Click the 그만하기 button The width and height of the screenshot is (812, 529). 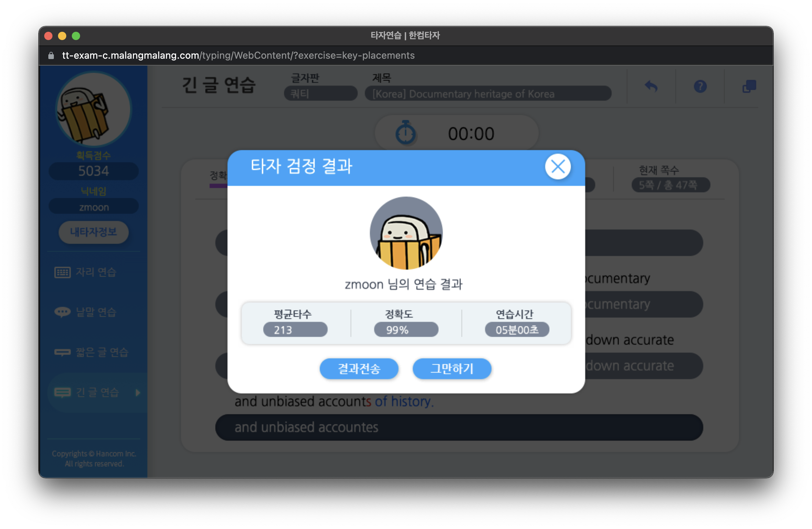pos(452,368)
